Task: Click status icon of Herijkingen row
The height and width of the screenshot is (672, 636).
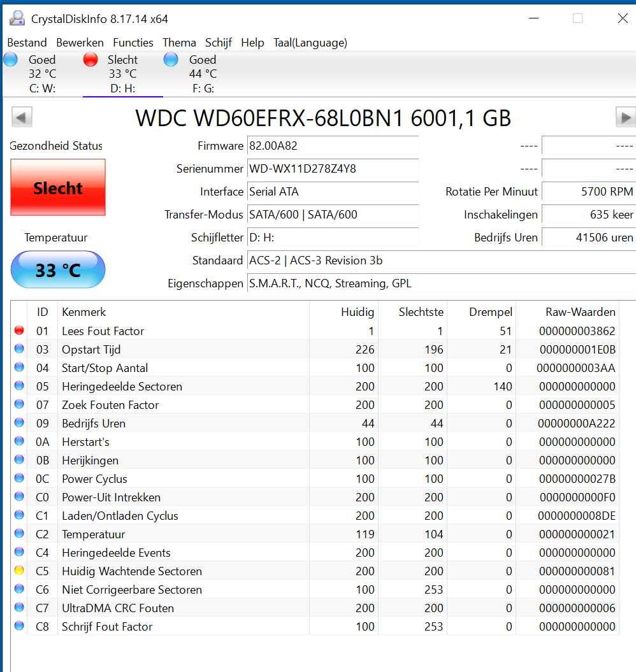Action: point(19,459)
